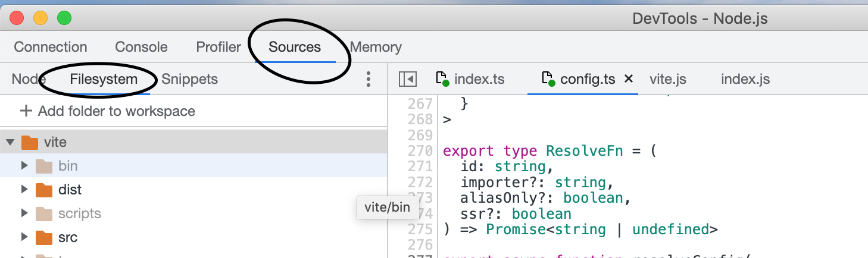Image resolution: width=868 pixels, height=258 pixels.
Task: Open the Memory panel tab
Action: (x=376, y=47)
